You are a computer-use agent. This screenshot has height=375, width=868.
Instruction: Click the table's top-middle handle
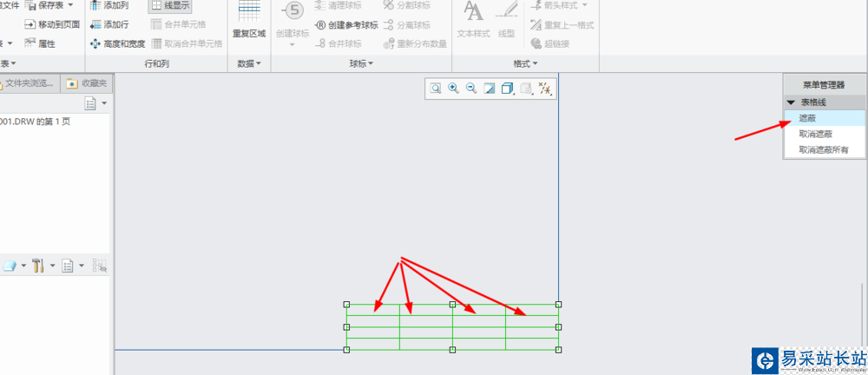pos(452,304)
